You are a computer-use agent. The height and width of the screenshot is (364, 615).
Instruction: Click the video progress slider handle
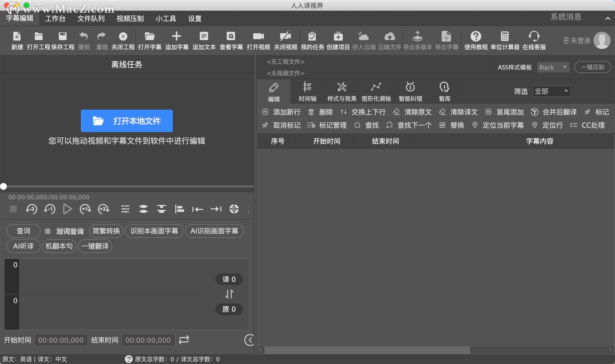click(4, 186)
